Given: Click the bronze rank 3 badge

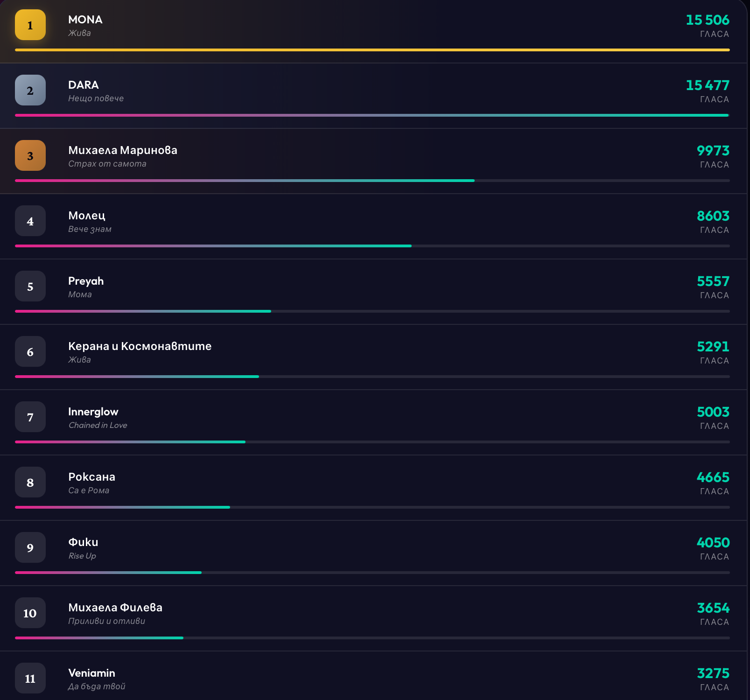Looking at the screenshot, I should [30, 155].
